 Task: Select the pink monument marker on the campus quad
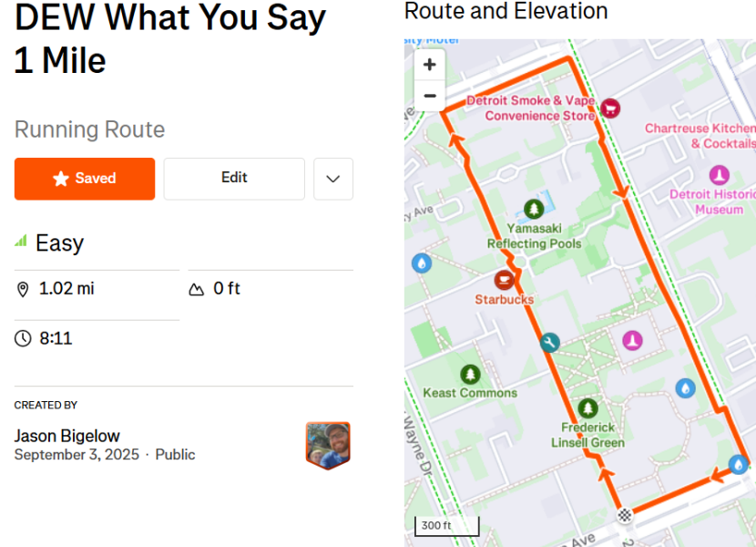(x=632, y=340)
